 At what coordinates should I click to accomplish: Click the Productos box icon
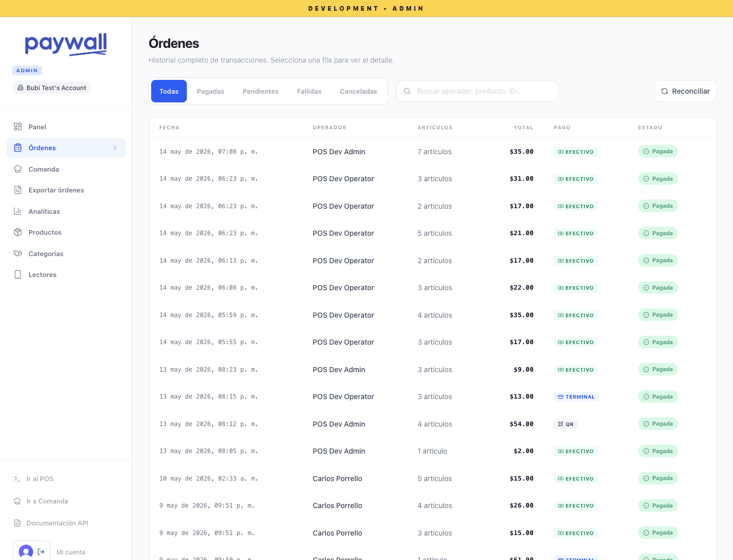[18, 232]
